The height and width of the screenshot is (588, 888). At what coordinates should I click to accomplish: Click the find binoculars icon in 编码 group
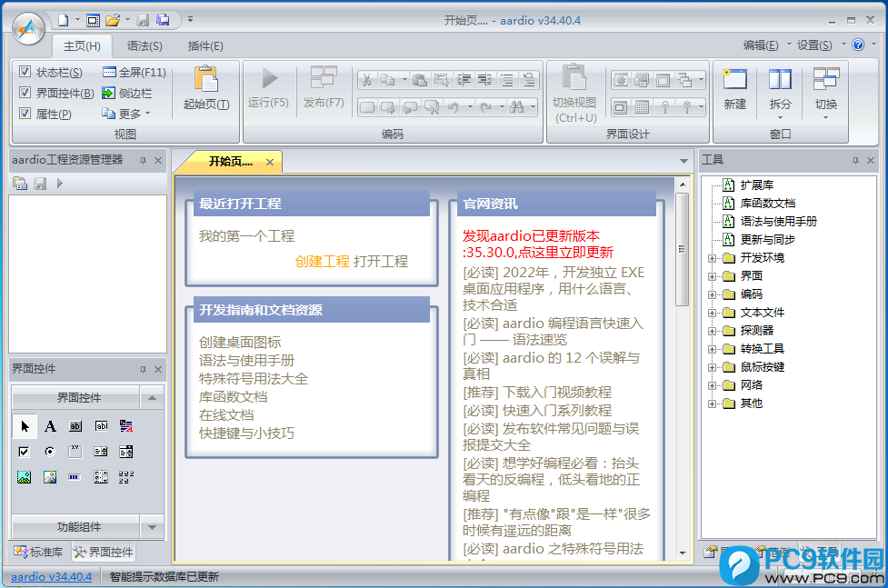[x=516, y=106]
